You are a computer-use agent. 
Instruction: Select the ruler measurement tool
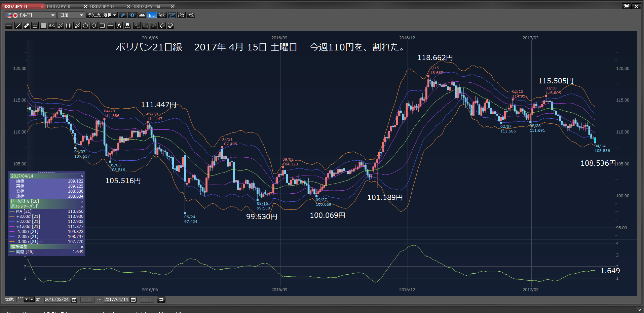(27, 26)
